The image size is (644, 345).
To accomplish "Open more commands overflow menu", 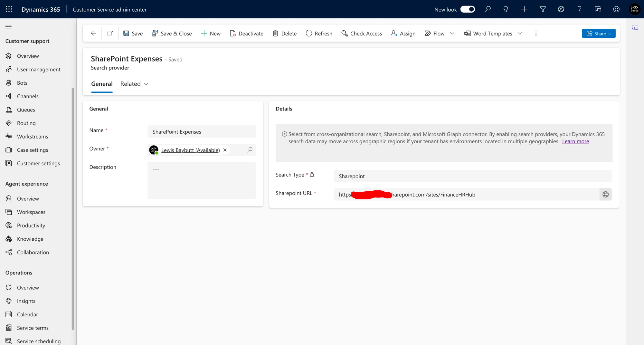I will [536, 34].
